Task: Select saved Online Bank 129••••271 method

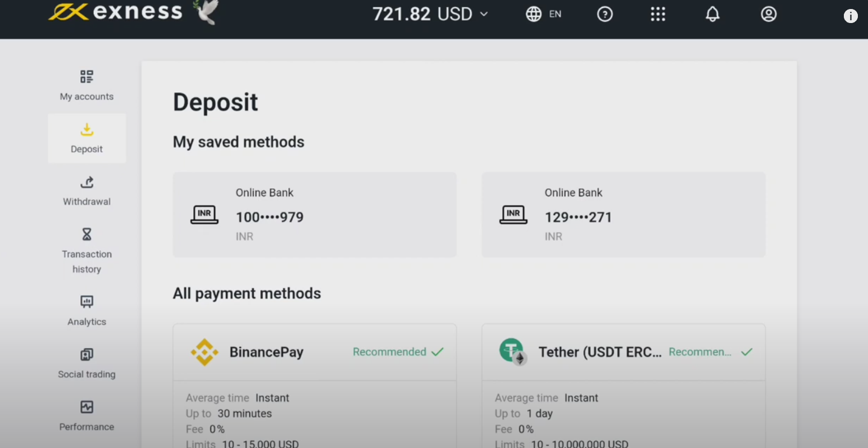Action: 623,215
